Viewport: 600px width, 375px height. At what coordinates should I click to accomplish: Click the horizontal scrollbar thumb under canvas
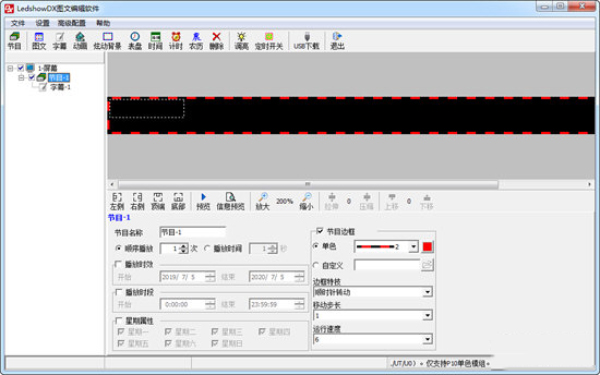click(x=308, y=184)
